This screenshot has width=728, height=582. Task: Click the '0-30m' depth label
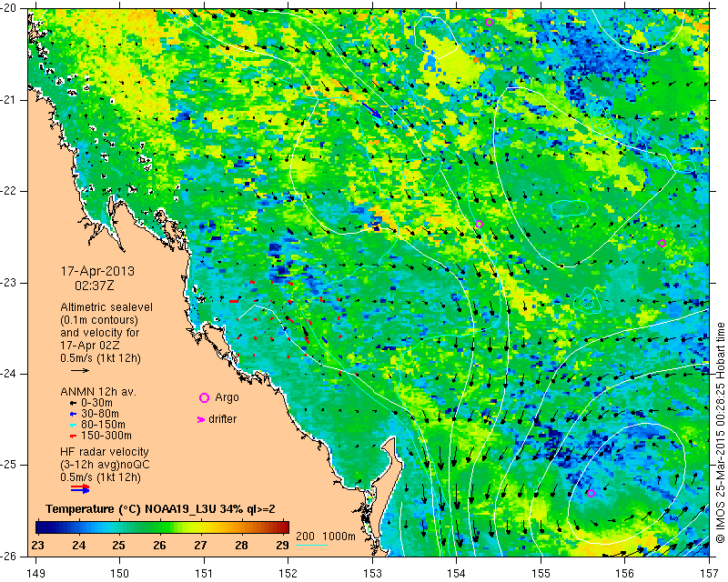click(96, 403)
